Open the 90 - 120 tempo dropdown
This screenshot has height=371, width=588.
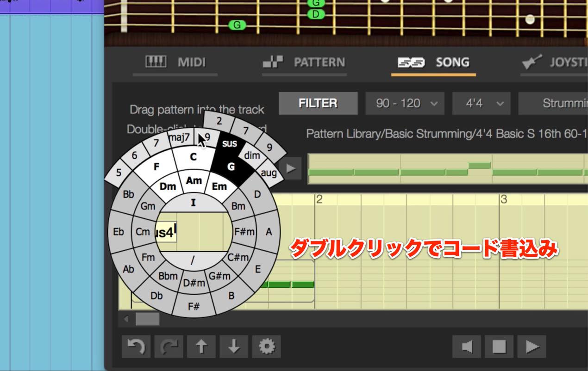click(405, 103)
